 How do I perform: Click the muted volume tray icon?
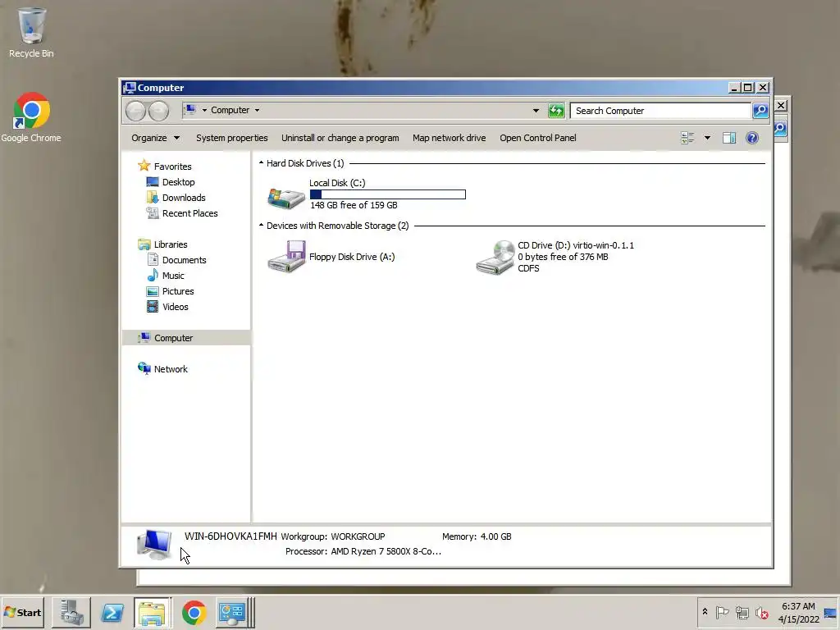(x=762, y=612)
